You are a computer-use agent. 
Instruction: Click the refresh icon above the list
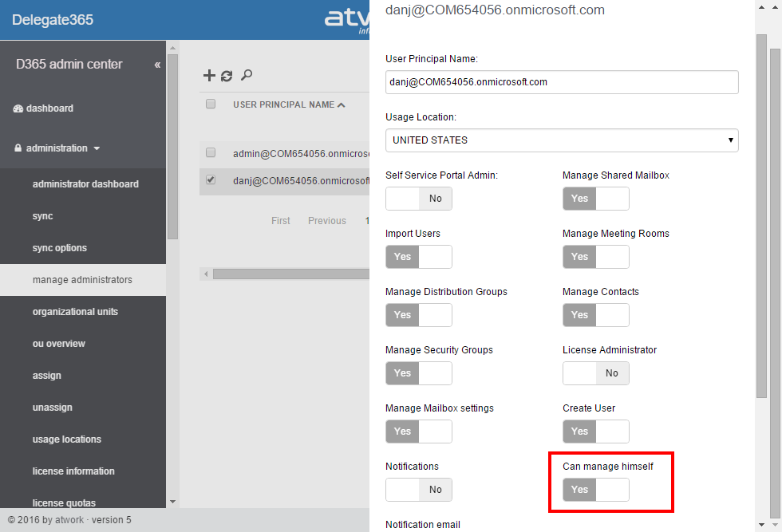(x=227, y=76)
